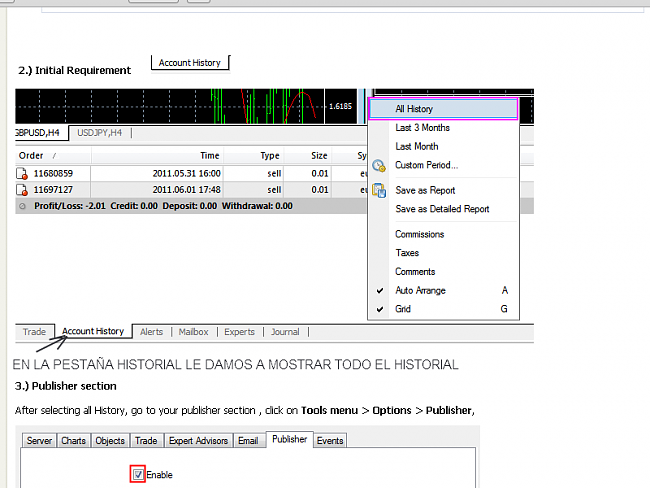Screen dimensions: 650x488
Task: Click the '2.) Initial Requirement' heading
Action: pos(75,70)
